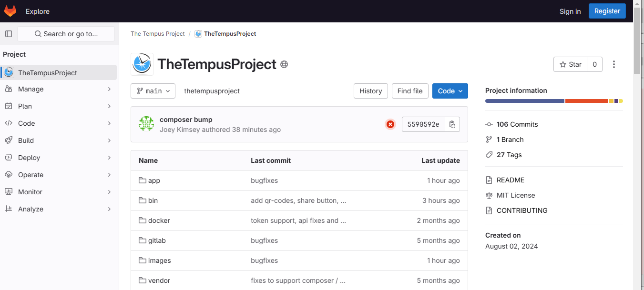644x290 pixels.
Task: Click the README document icon
Action: (x=489, y=180)
